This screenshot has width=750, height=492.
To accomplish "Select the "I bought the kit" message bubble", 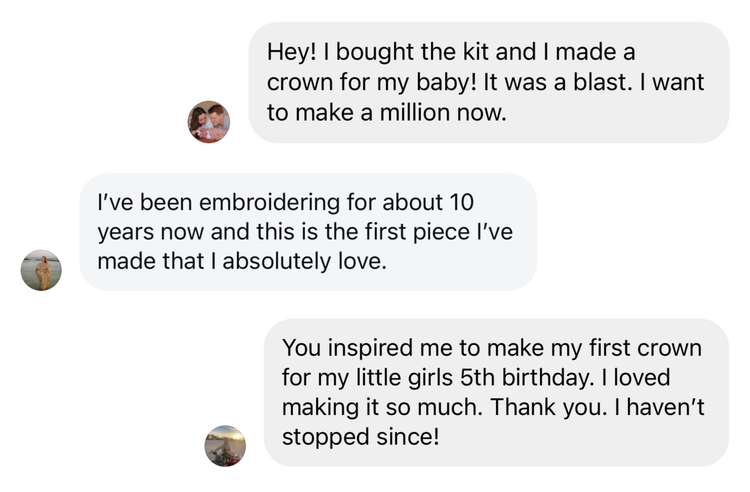I will 488,82.
